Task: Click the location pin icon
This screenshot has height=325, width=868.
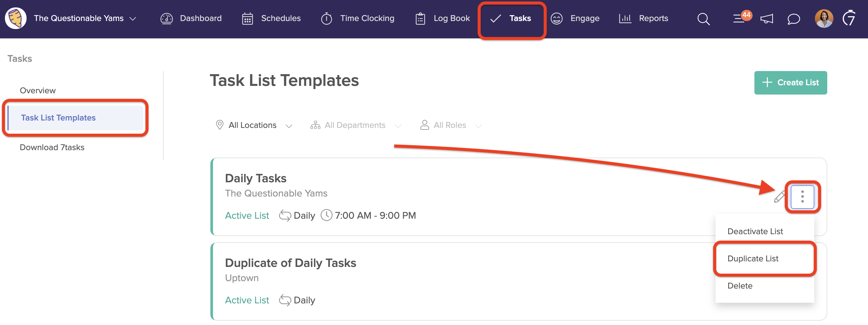Action: click(x=219, y=125)
